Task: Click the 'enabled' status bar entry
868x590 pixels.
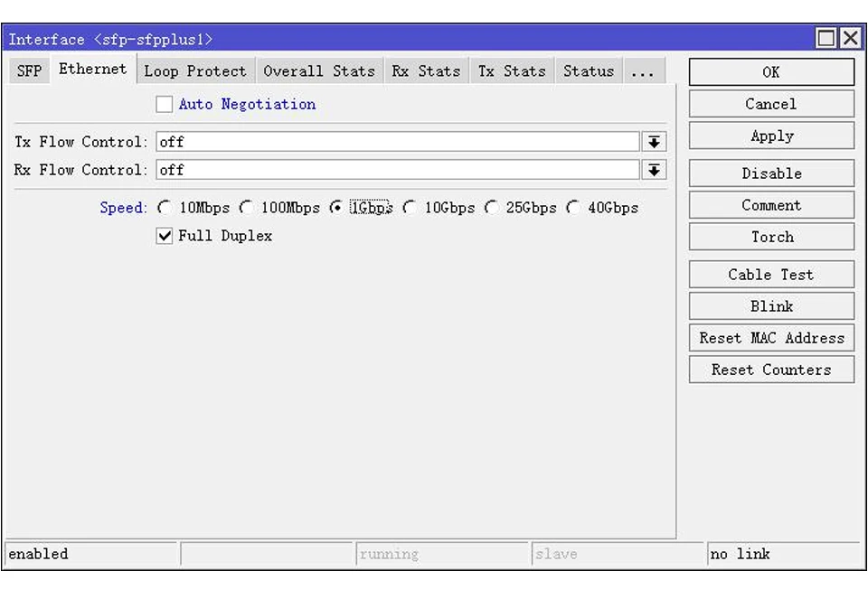Action: [90, 554]
